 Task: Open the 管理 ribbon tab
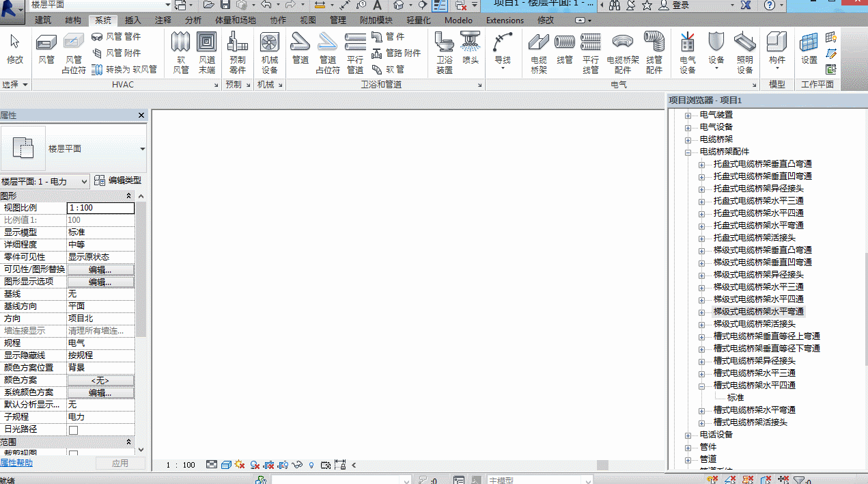338,21
